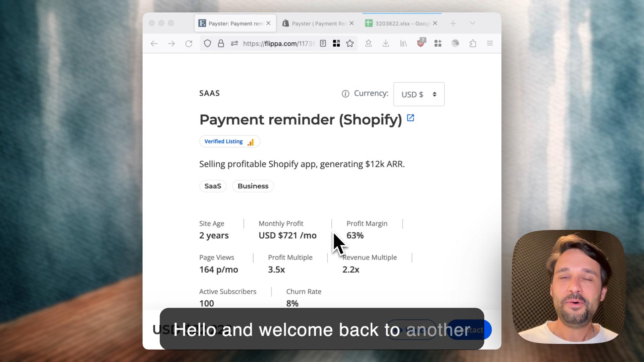This screenshot has width=644, height=362.
Task: Click the tracking protection shield icon
Action: tap(207, 44)
